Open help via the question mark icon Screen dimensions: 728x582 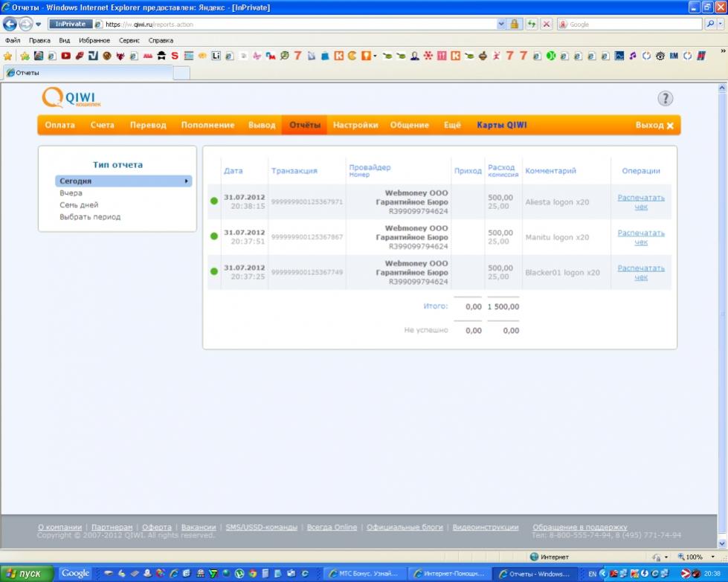pyautogui.click(x=665, y=99)
